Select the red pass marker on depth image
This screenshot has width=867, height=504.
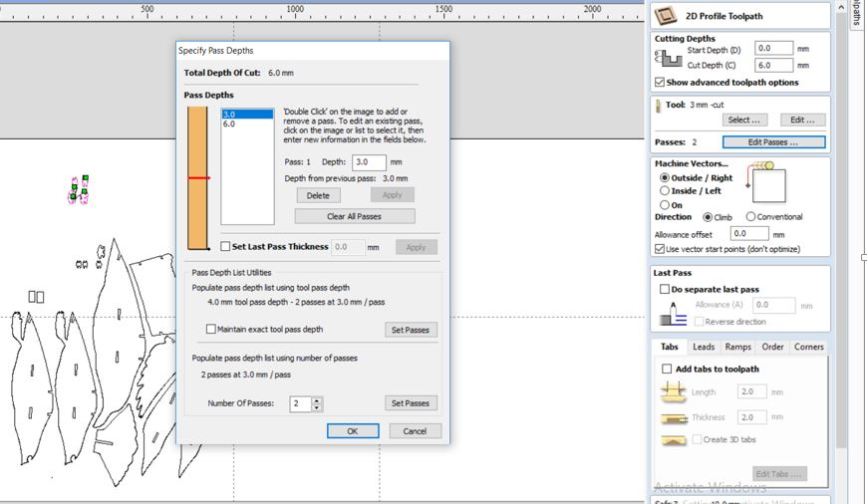pyautogui.click(x=199, y=178)
